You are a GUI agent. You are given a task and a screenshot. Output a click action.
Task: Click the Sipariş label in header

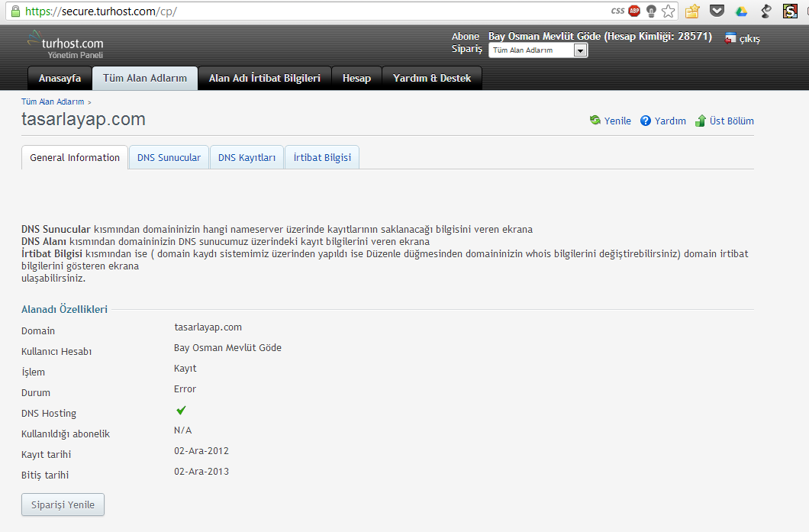click(467, 49)
